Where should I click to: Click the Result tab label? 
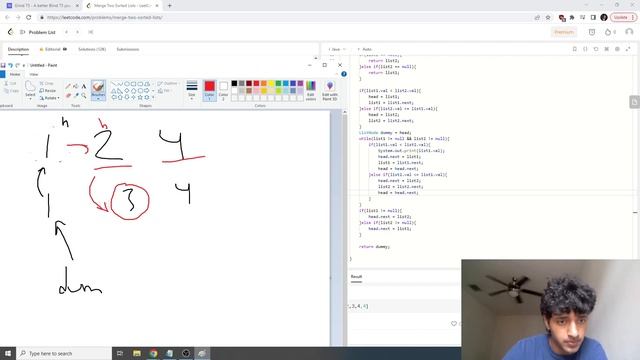(x=356, y=277)
